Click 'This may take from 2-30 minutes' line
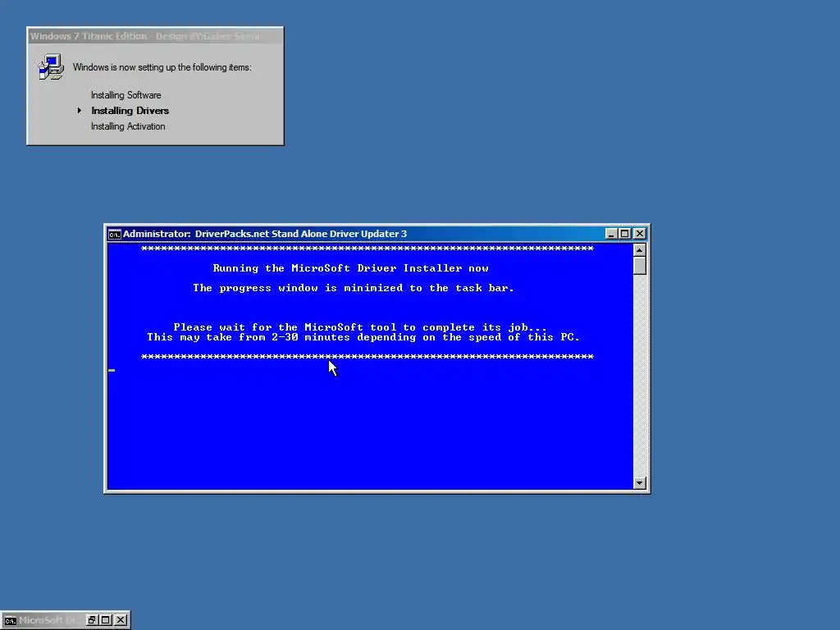Screen dimensions: 840x630 [x=363, y=337]
